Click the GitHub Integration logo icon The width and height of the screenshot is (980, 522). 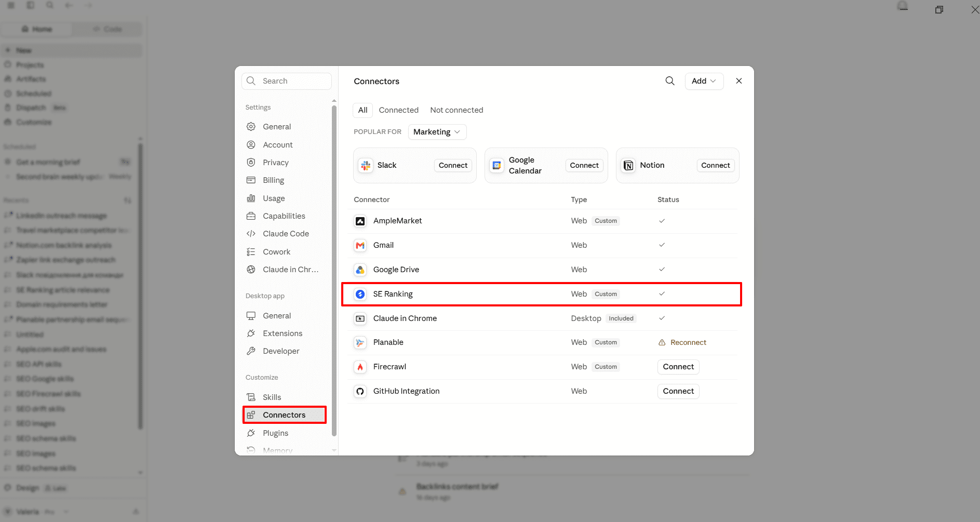360,391
